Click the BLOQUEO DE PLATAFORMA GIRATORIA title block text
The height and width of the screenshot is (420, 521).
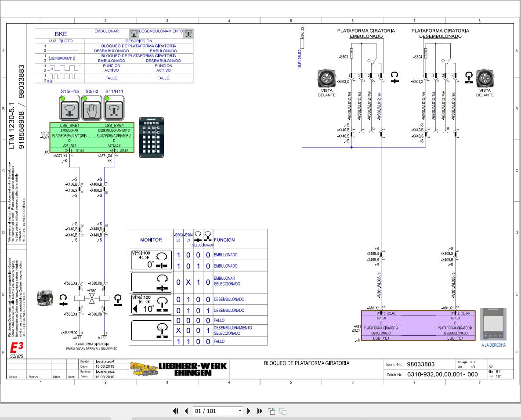click(307, 363)
